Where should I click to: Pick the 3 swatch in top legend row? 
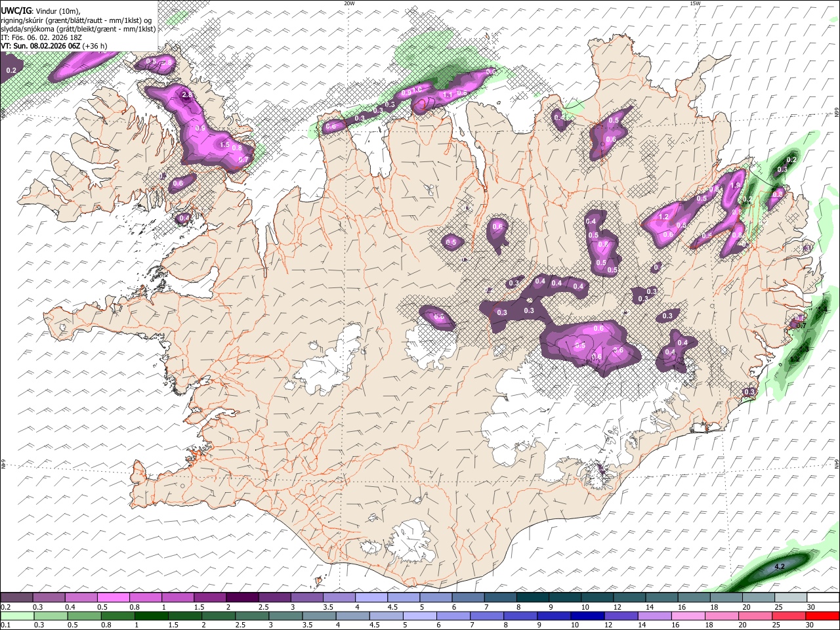(307, 598)
